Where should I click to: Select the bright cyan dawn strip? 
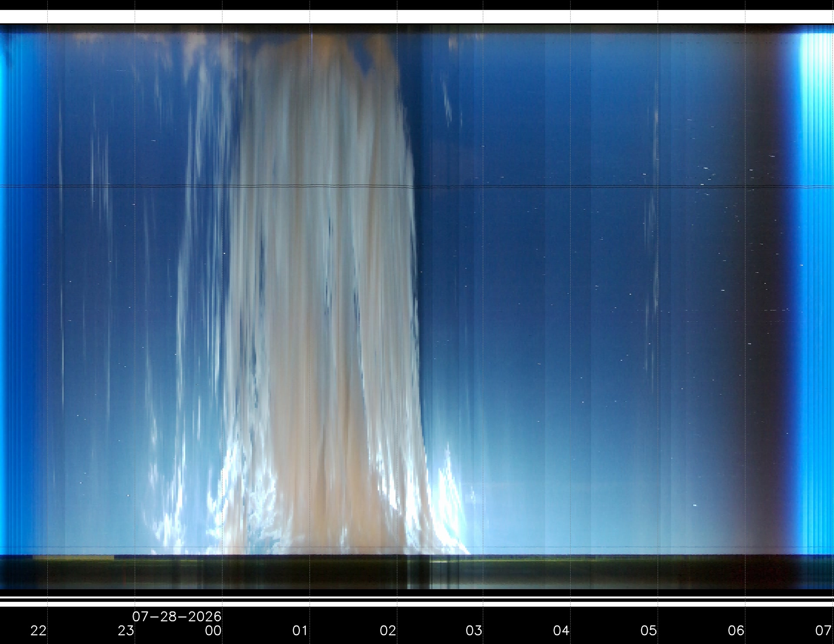coord(817,291)
